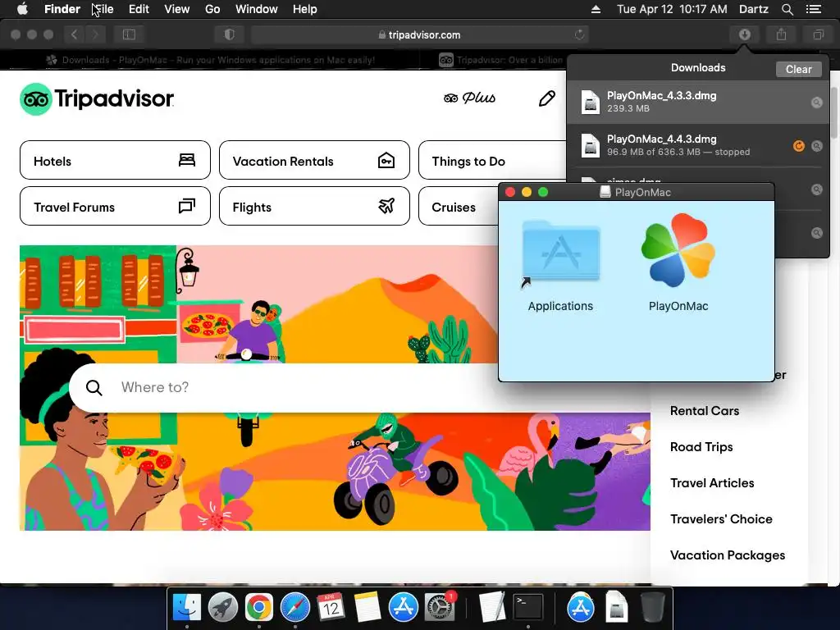Open the Applications folder shortcut in disk window
This screenshot has height=630, width=840.
[561, 251]
